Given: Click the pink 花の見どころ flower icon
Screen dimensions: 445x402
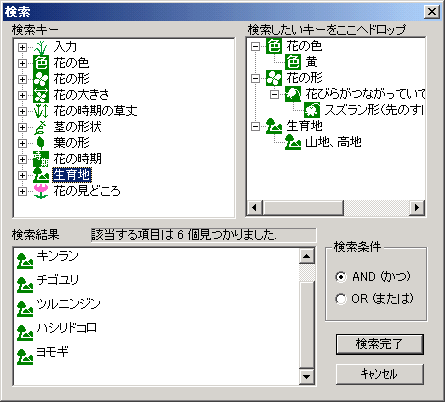Looking at the screenshot, I should [x=41, y=191].
